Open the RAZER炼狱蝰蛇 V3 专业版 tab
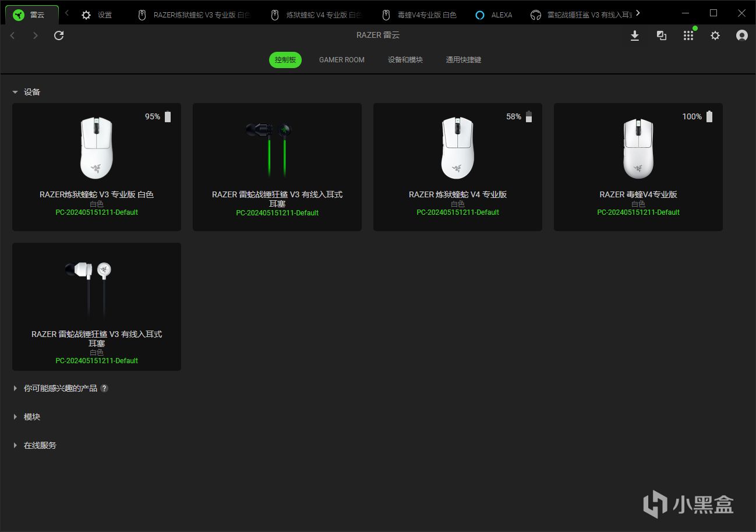The width and height of the screenshot is (756, 532). (193, 15)
